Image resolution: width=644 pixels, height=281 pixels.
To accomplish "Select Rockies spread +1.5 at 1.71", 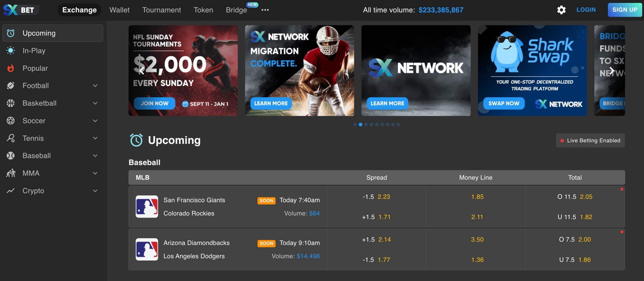I will point(376,217).
